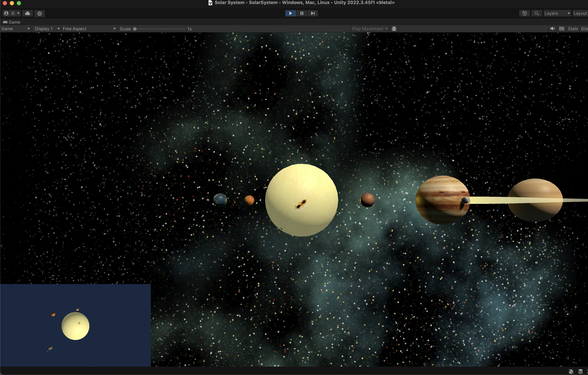Open the Unity Cloud services icon
This screenshot has height=375, width=588.
(27, 13)
